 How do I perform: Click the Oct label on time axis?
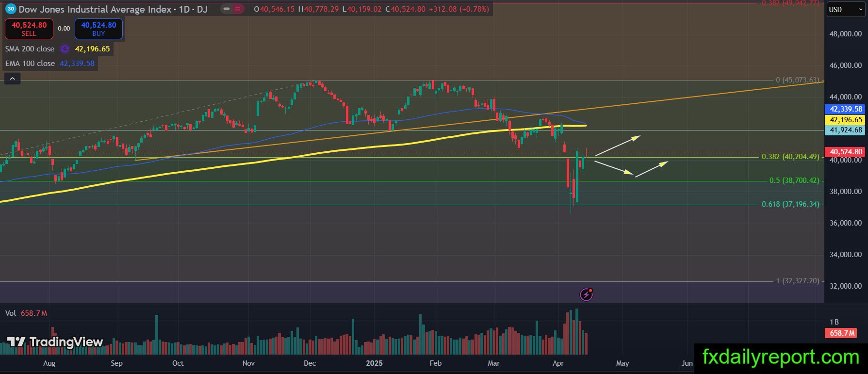click(178, 363)
